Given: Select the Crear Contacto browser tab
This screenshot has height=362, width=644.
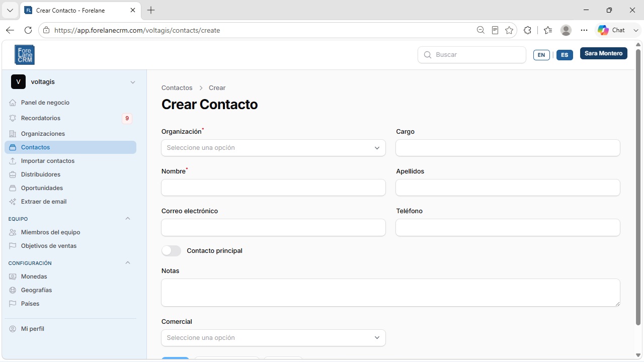Looking at the screenshot, I should (x=80, y=10).
